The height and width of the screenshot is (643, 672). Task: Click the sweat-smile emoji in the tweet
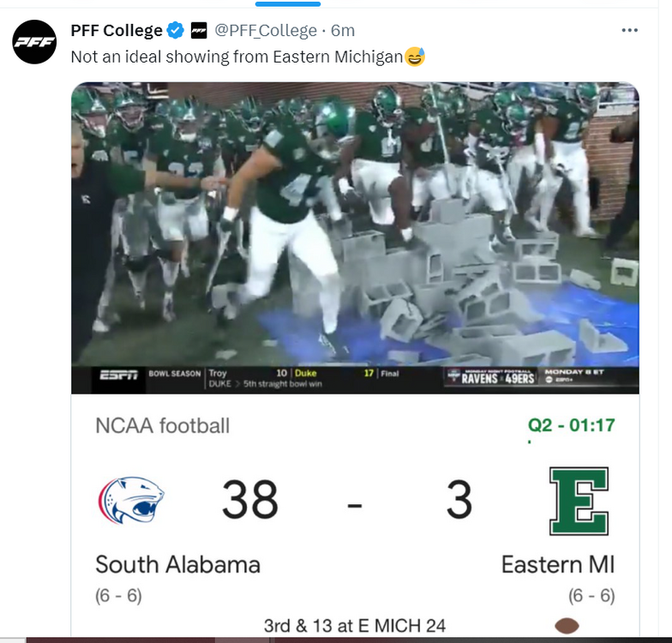click(415, 57)
